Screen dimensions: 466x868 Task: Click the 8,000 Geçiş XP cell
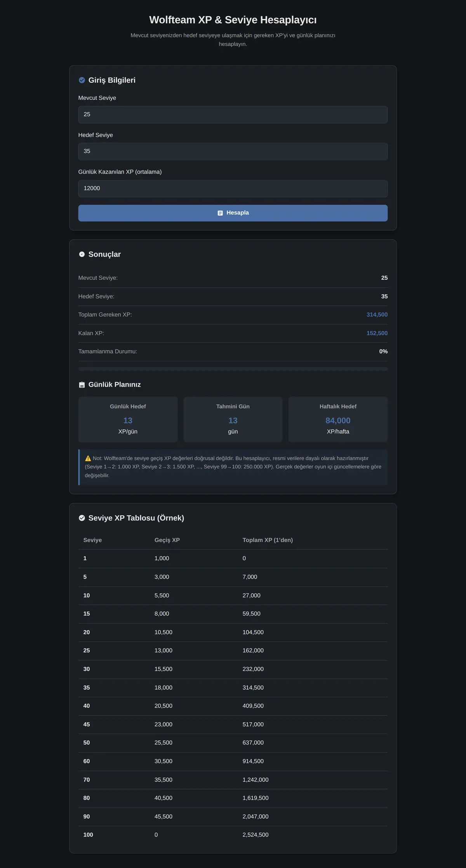pos(162,614)
